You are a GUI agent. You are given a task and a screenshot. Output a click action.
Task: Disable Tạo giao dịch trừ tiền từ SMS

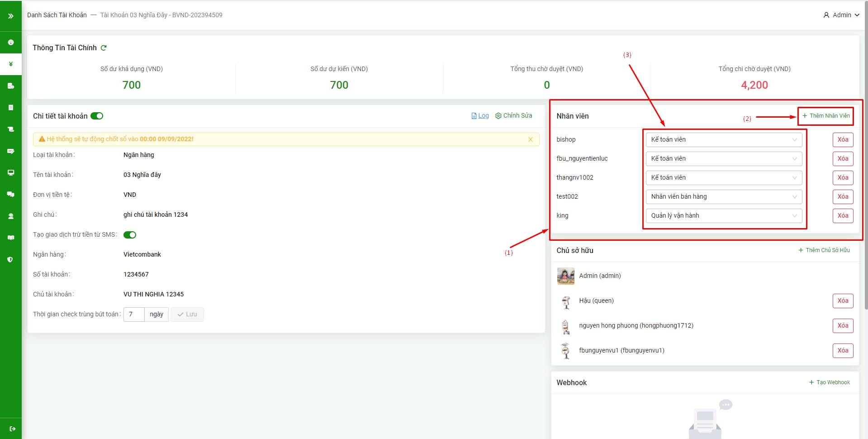click(130, 235)
